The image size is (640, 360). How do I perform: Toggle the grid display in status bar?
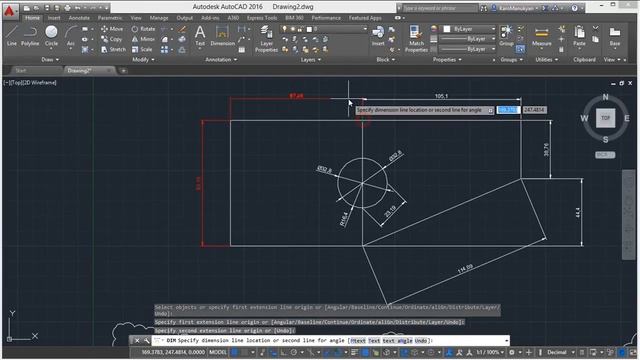(234, 352)
